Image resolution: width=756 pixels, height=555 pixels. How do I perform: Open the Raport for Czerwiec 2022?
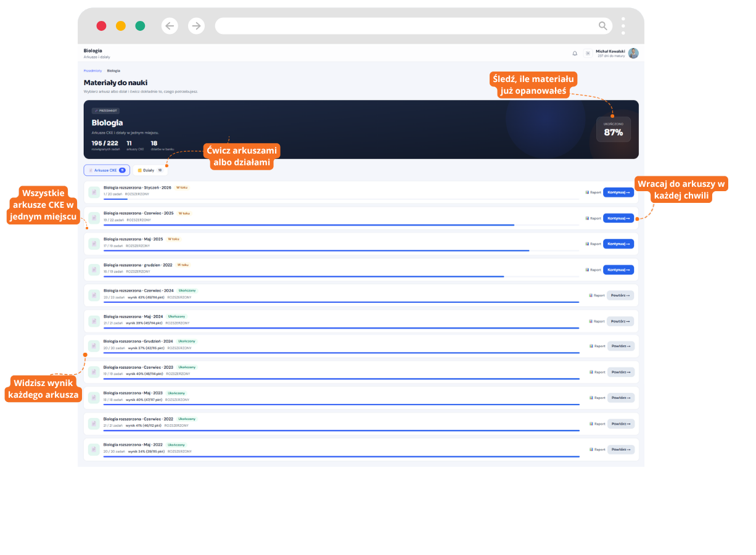click(597, 424)
